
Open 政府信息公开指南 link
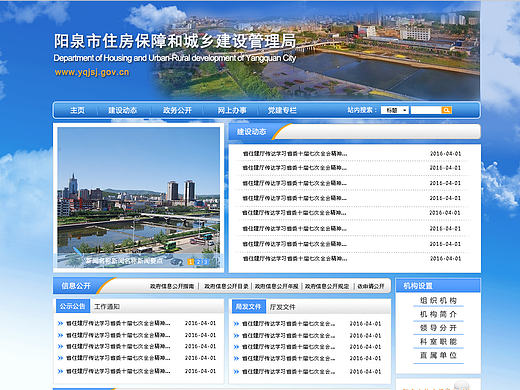(x=172, y=286)
